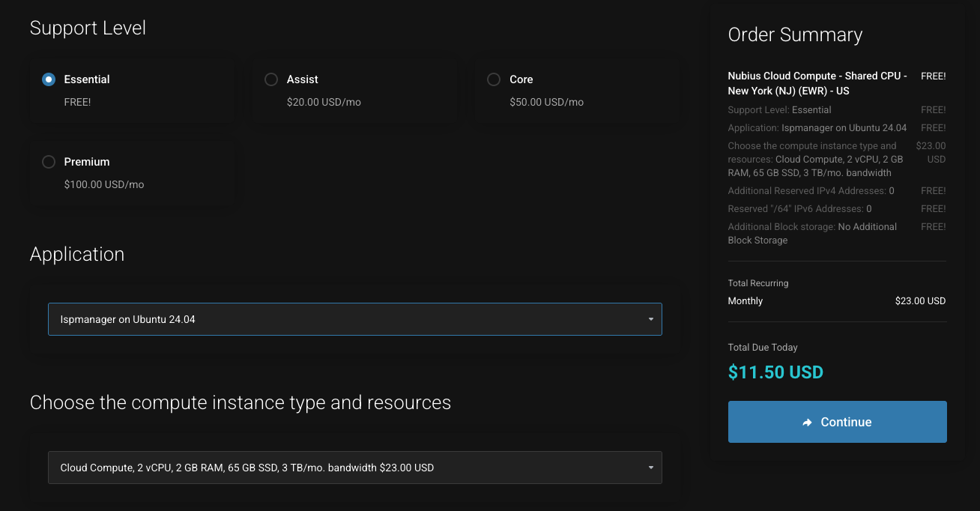This screenshot has height=511, width=980.
Task: Click the $100.00 USD/mo Premium price
Action: [x=104, y=184]
